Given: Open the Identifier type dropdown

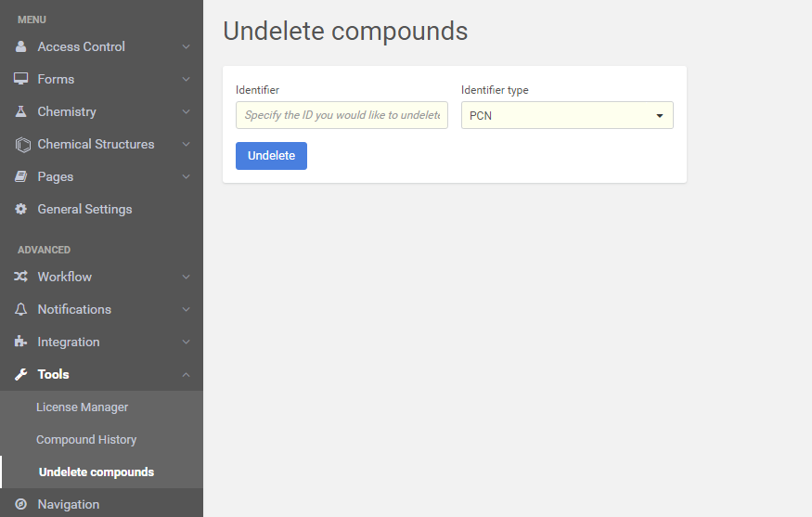Looking at the screenshot, I should 567,115.
